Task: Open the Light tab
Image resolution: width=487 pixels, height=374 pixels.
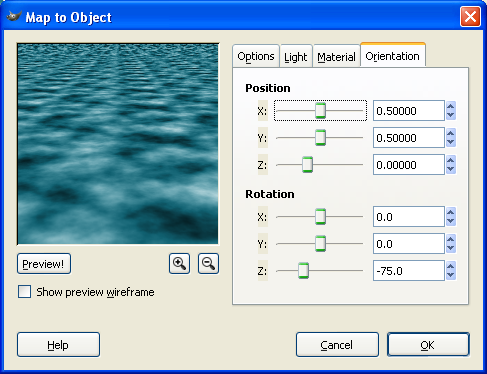Action: 296,57
